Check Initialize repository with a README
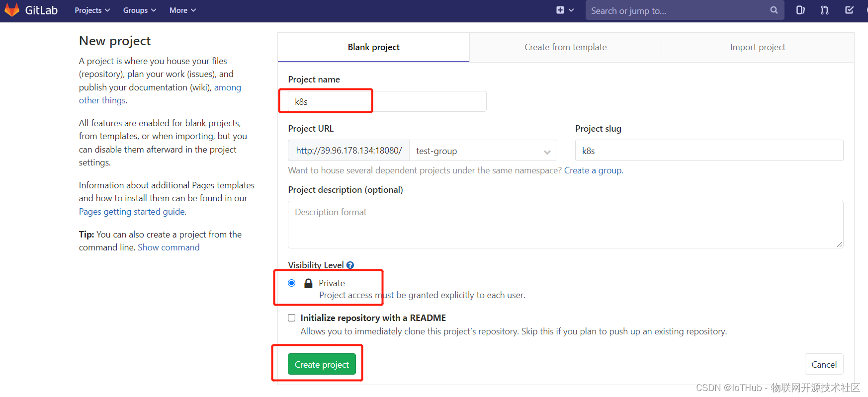This screenshot has height=397, width=868. coord(292,318)
